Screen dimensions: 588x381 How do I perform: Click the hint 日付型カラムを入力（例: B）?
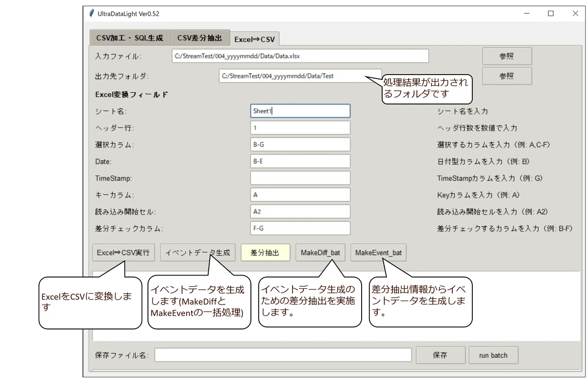484,161
